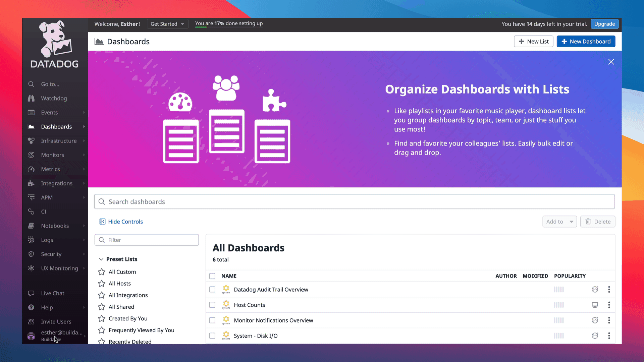Viewport: 644px width, 362px height.
Task: Click the Metrics sidebar icon
Action: coord(31,169)
